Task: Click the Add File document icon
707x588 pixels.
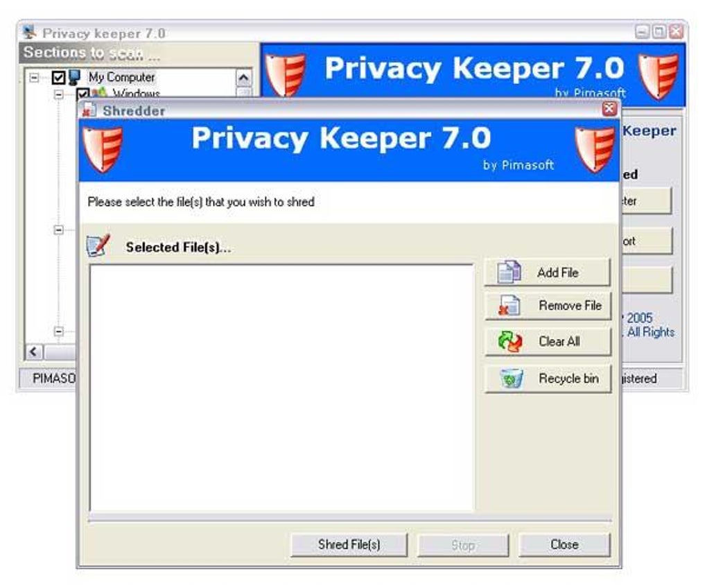Action: [509, 273]
